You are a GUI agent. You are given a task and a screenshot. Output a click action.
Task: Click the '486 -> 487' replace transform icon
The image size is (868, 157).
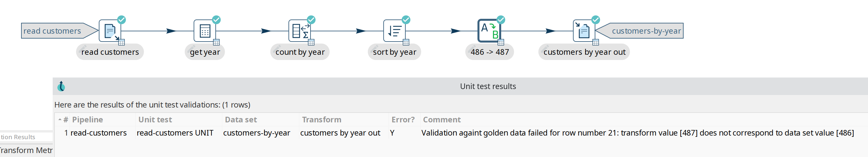489,31
